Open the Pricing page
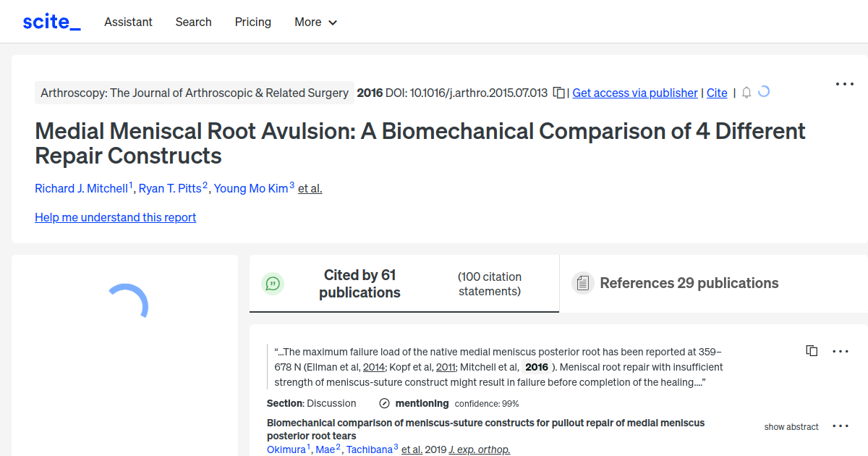 [252, 22]
